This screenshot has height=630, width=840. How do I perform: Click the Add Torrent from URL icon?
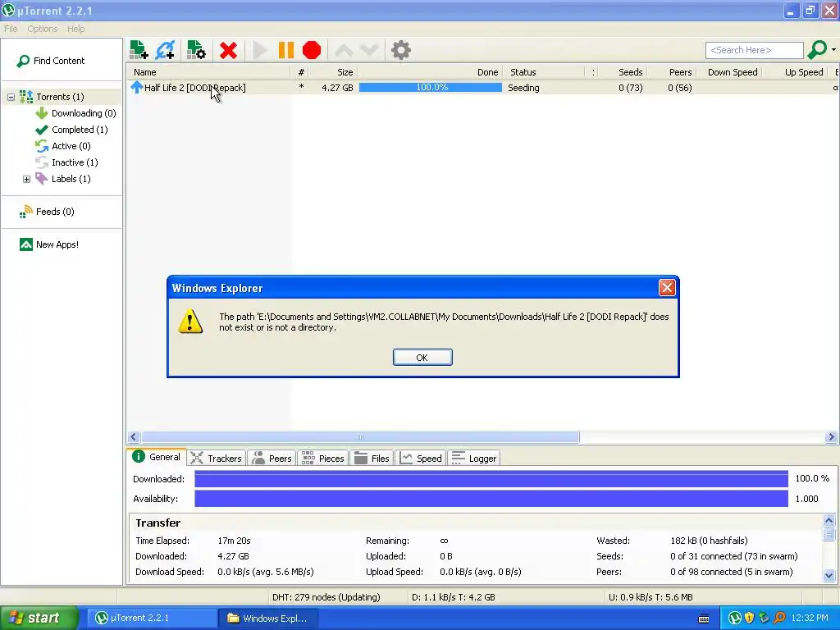165,50
